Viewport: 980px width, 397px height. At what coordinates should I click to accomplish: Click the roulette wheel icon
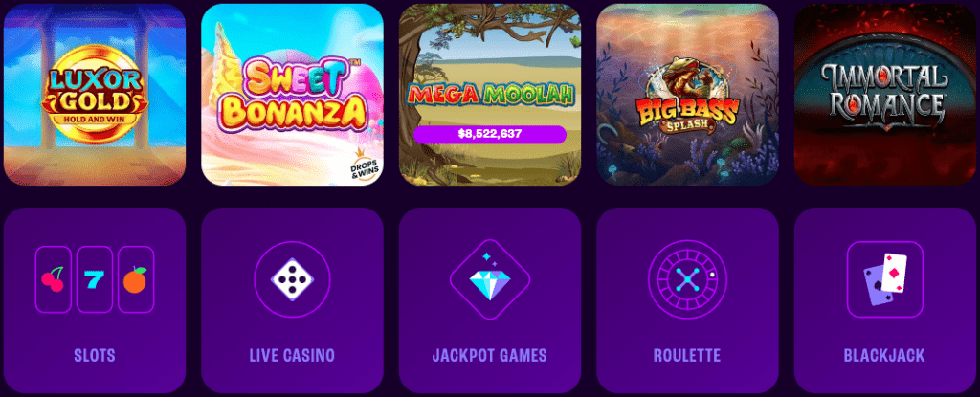687,279
